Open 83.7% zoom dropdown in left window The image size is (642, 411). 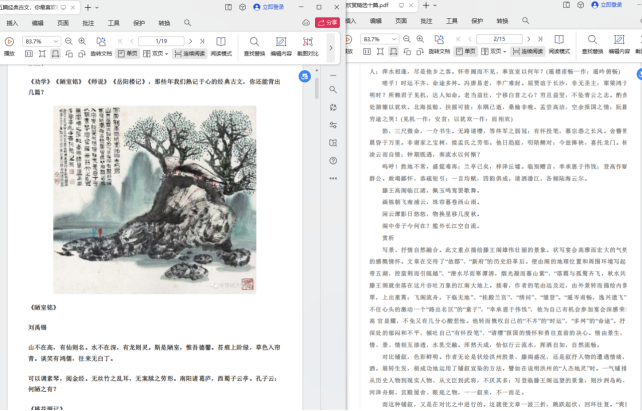(x=56, y=41)
